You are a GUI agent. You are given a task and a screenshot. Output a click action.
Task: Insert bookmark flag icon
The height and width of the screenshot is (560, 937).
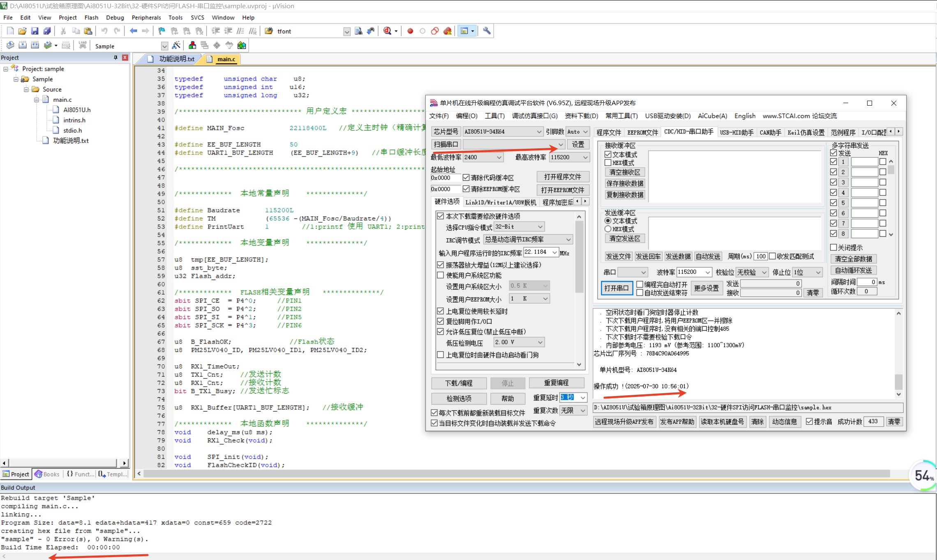(x=162, y=31)
